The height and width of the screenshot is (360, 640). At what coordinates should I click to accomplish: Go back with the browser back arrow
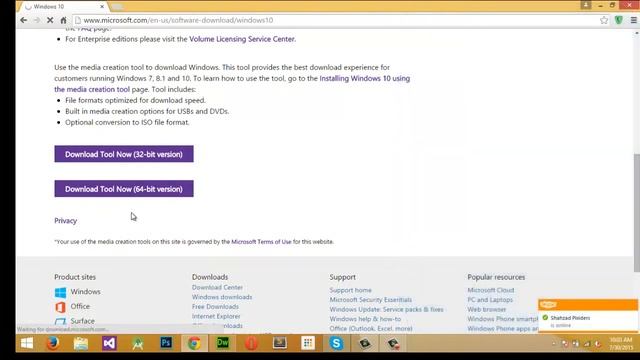tap(24, 20)
